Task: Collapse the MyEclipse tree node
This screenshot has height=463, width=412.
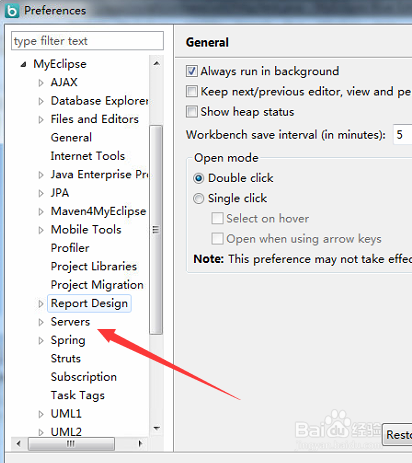Action: [23, 64]
